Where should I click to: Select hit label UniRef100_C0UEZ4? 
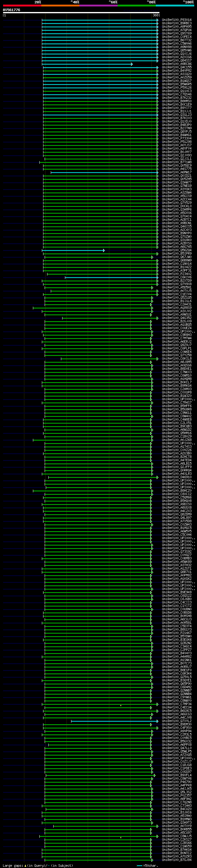point(177,328)
